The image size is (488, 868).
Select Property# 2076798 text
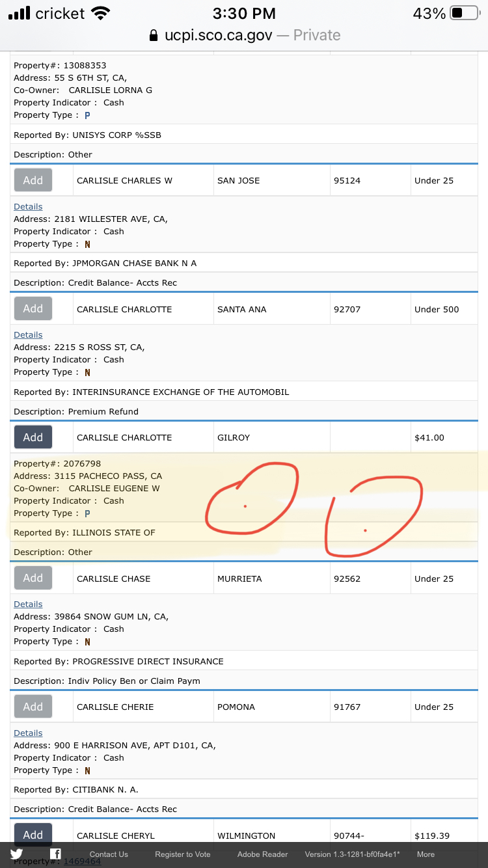pos(57,464)
